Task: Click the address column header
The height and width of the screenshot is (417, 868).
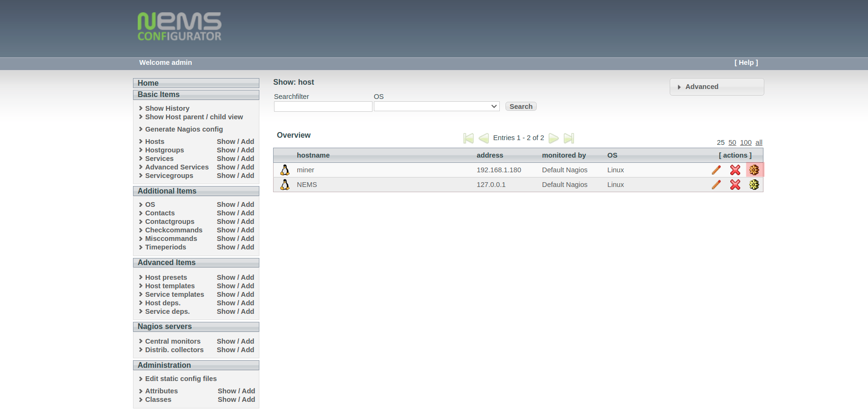Action: [490, 155]
